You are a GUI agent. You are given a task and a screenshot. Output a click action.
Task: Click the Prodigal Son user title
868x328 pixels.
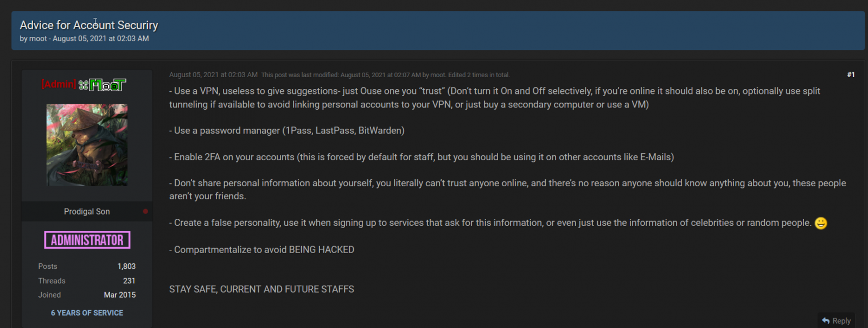[x=87, y=211]
